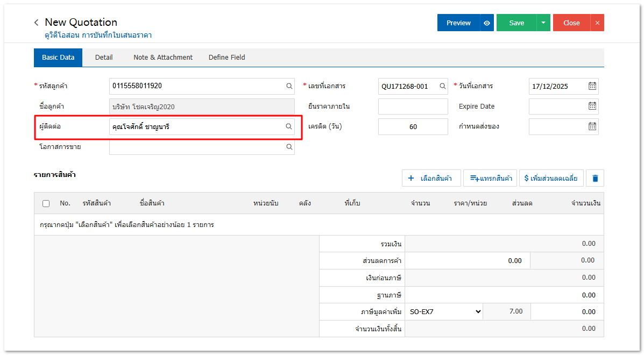Click the search icon in contact person field
Viewport: 644px width, 355px height.
coord(289,126)
